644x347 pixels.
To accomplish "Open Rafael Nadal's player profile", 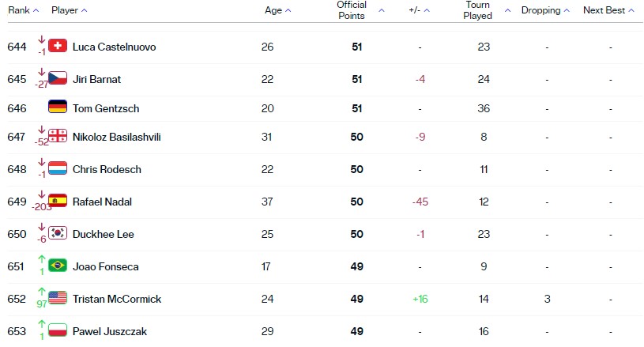I will pos(102,202).
